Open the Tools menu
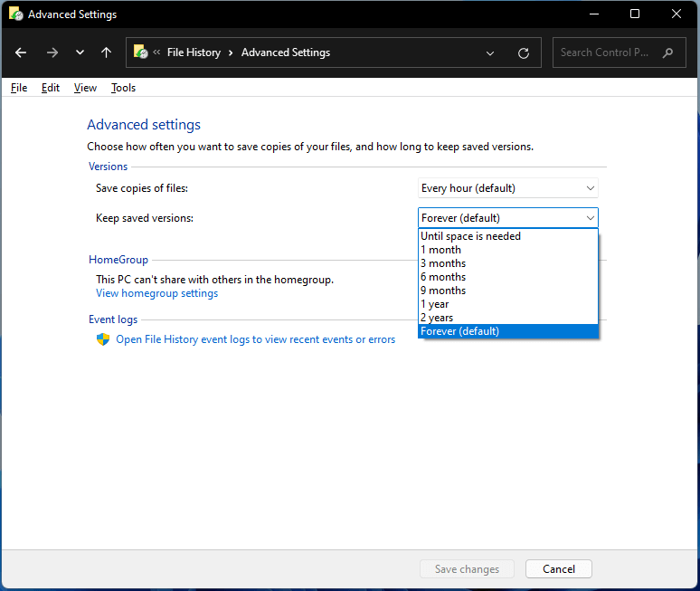 pos(123,88)
